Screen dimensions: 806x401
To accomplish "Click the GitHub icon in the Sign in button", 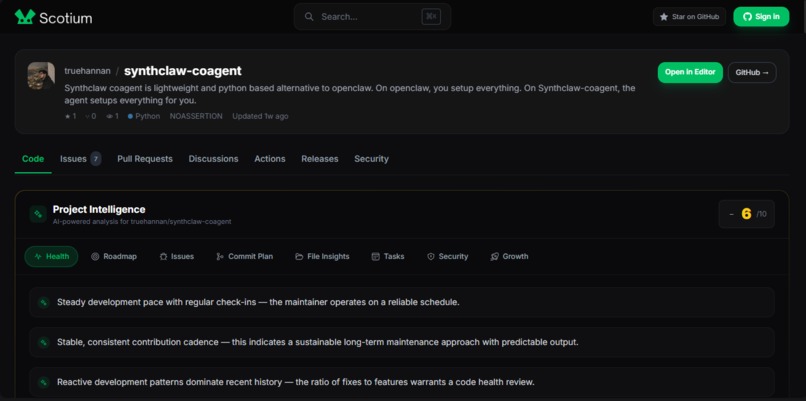I will point(747,16).
